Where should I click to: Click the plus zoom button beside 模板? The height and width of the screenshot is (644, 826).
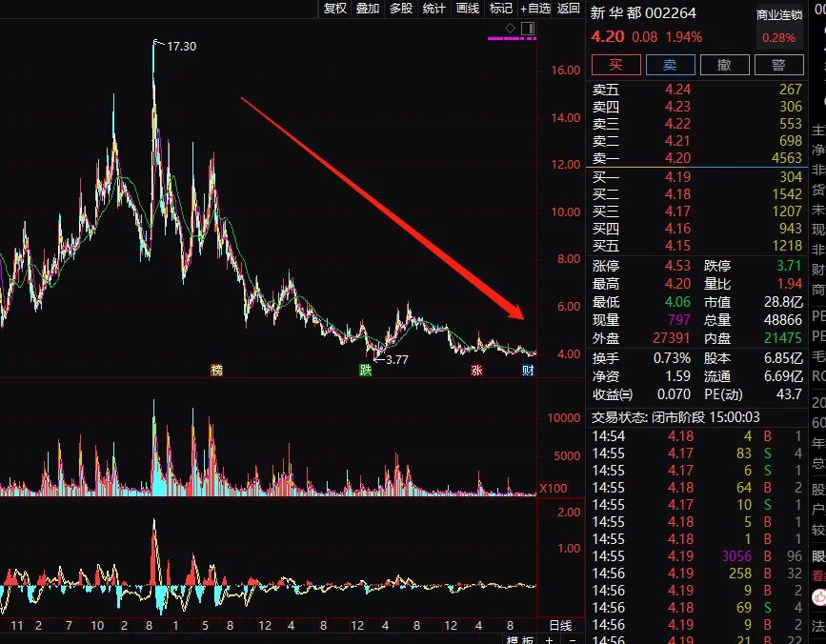550,640
